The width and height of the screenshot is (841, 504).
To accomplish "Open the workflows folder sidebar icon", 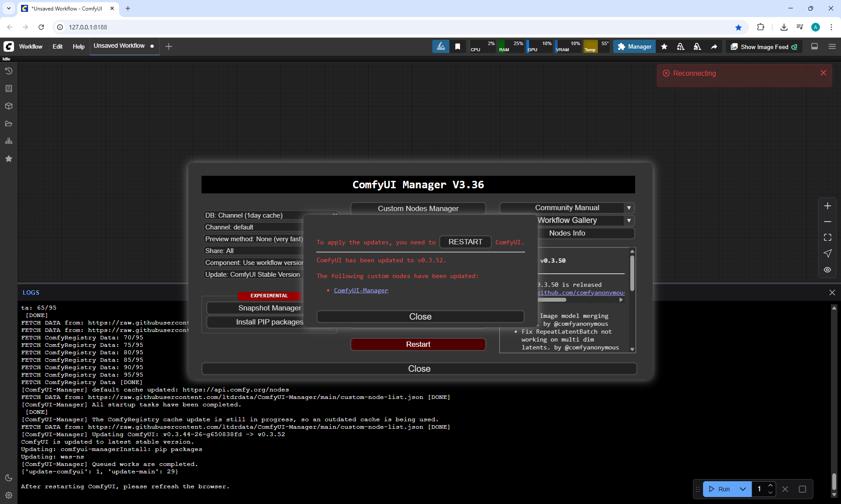I will point(9,123).
